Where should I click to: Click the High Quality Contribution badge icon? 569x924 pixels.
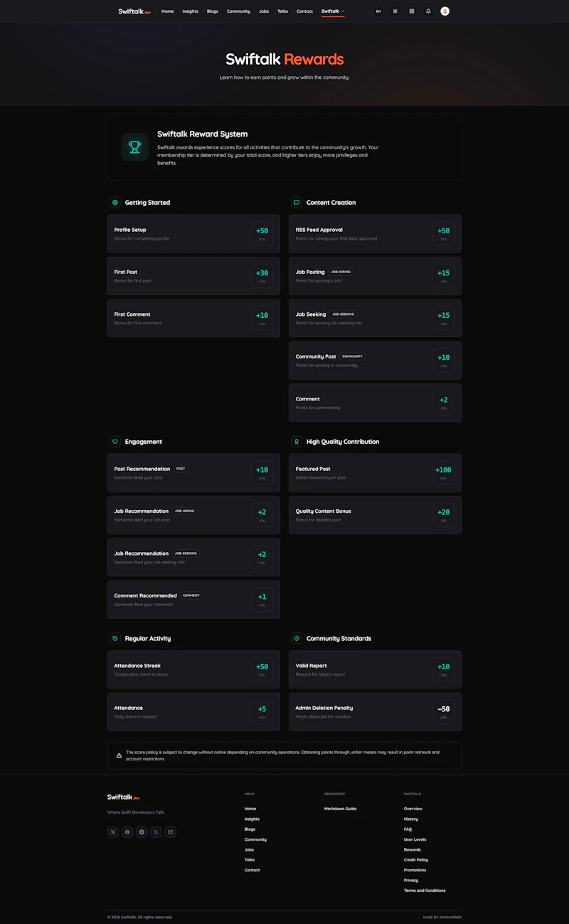tap(297, 442)
